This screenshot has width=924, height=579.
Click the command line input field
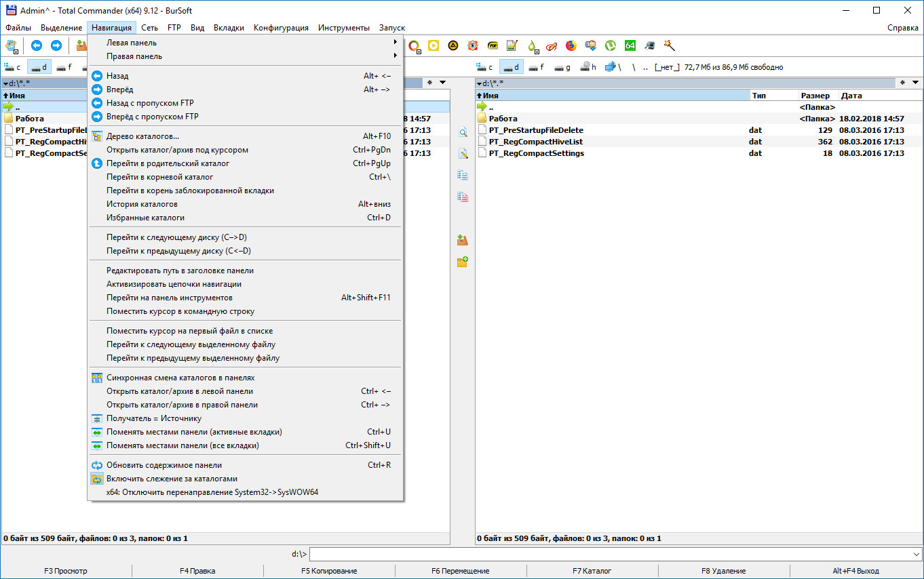click(x=611, y=555)
